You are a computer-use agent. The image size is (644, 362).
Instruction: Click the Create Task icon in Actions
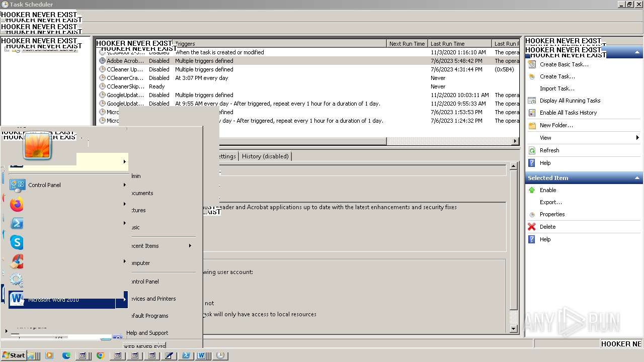click(532, 76)
